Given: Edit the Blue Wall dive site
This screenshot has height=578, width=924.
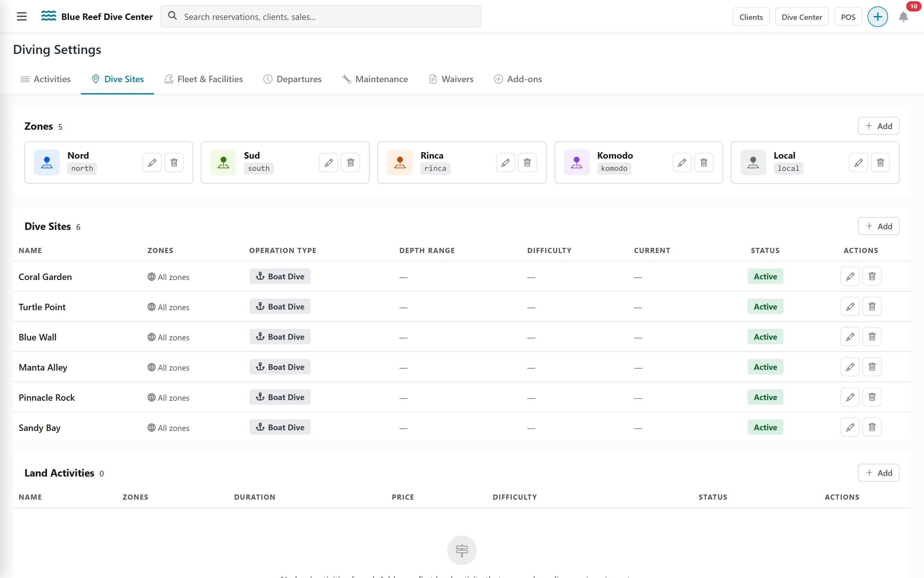Looking at the screenshot, I should pos(850,337).
